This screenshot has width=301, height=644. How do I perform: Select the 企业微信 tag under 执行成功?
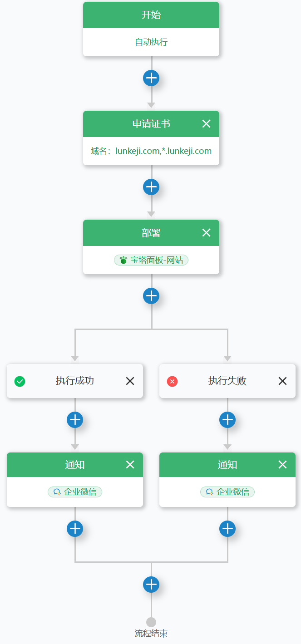click(75, 492)
